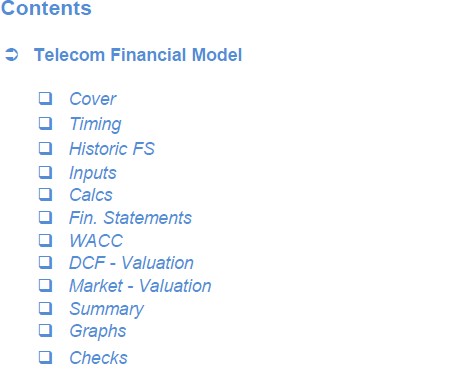462x382 pixels.
Task: Open the Telecom Financial Model heading
Action: (x=138, y=55)
